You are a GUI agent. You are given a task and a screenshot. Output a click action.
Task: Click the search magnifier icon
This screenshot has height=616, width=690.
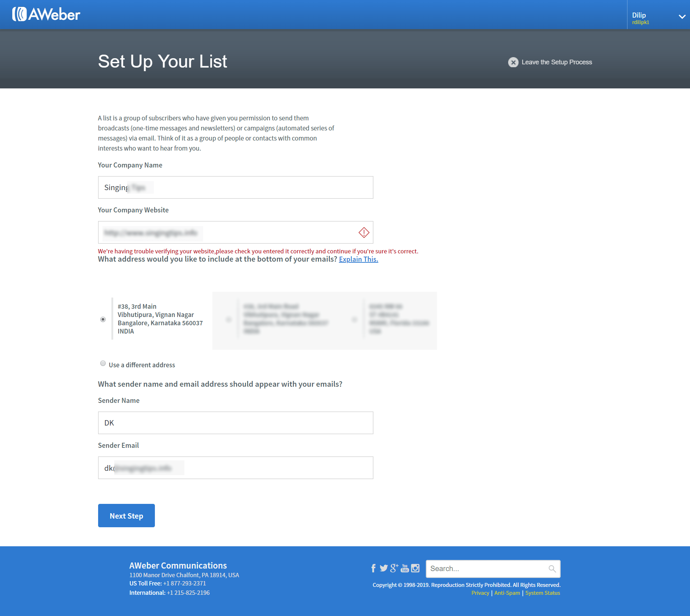click(552, 569)
